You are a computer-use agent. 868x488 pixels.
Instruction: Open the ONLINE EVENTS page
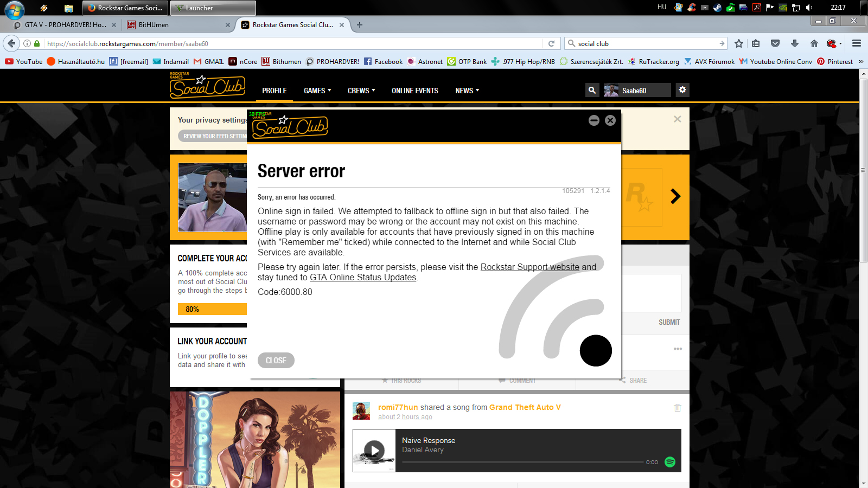(x=415, y=91)
